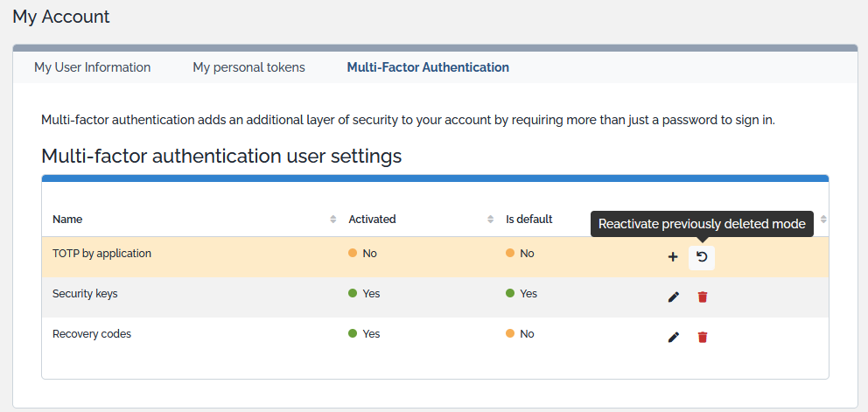Select the Recovery codes row name
Image resolution: width=868 pixels, height=412 pixels.
click(92, 334)
